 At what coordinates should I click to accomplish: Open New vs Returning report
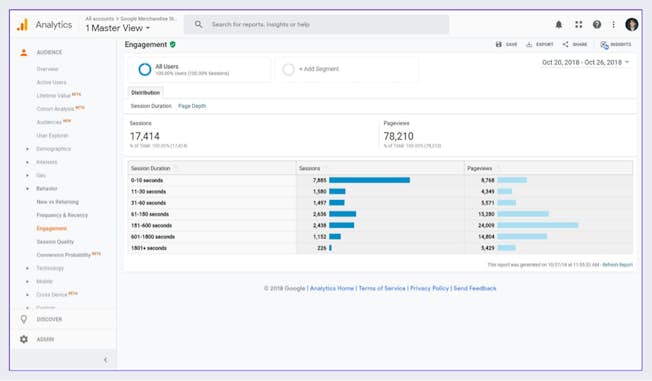point(57,202)
